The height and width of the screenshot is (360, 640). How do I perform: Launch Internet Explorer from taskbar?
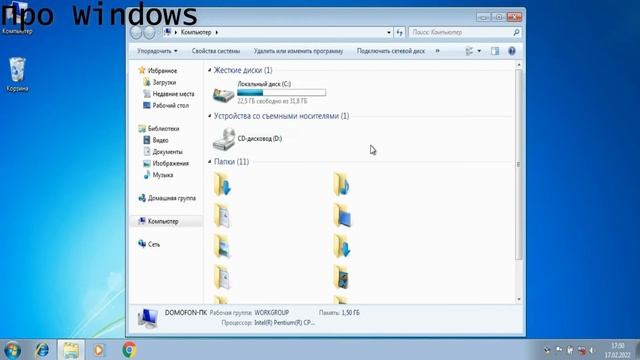[x=42, y=350]
